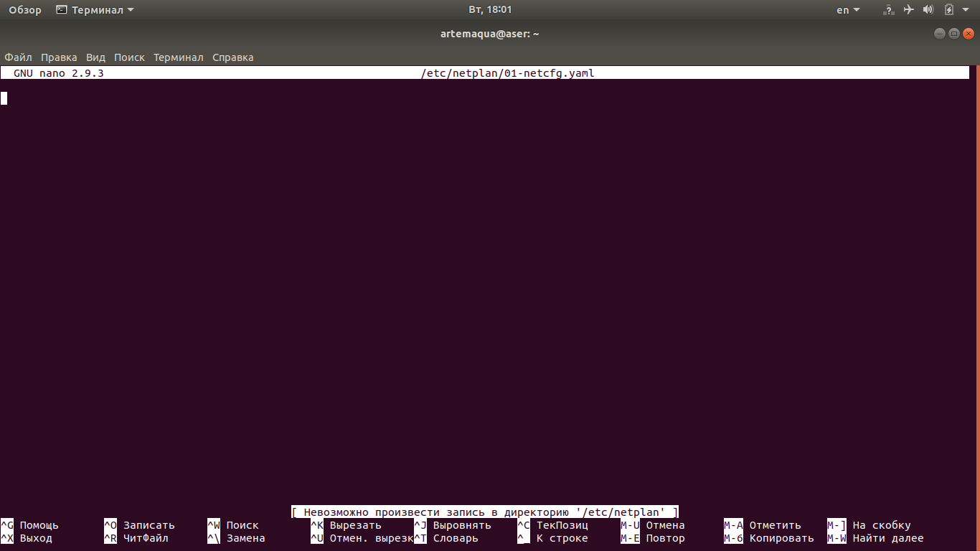980x551 pixels.
Task: Open the Вид menu
Action: click(95, 57)
